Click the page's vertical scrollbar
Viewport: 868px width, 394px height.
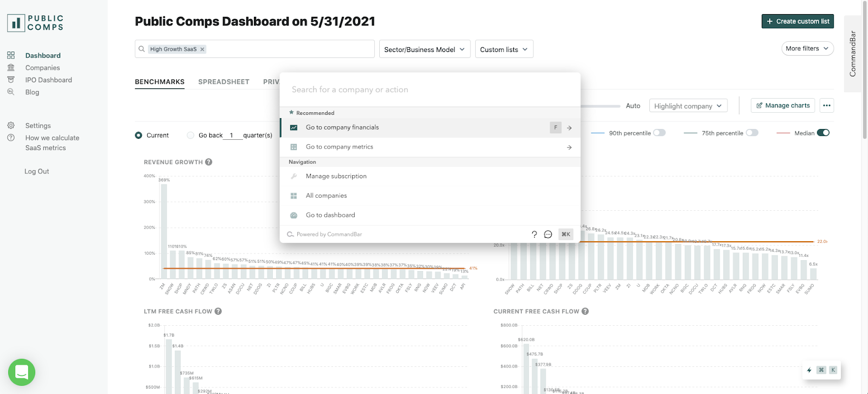click(865, 70)
